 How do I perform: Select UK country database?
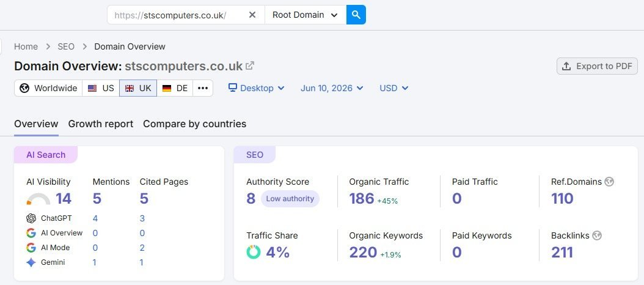pos(138,88)
